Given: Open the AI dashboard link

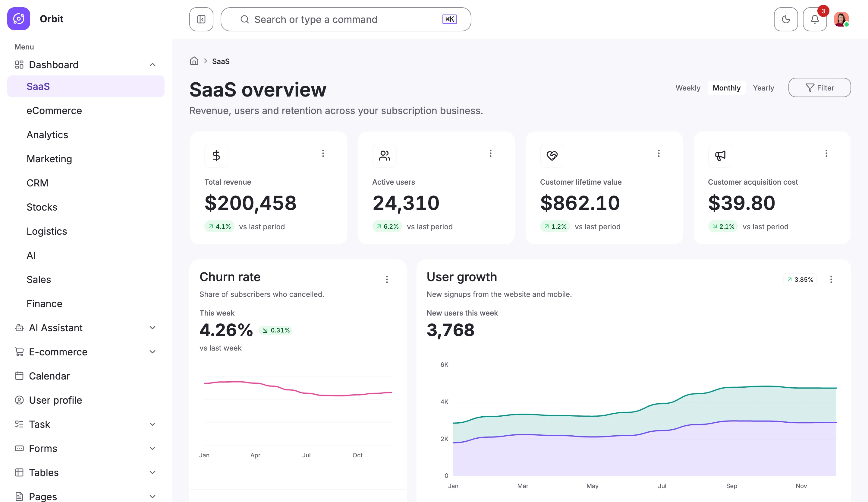Looking at the screenshot, I should pos(86,255).
